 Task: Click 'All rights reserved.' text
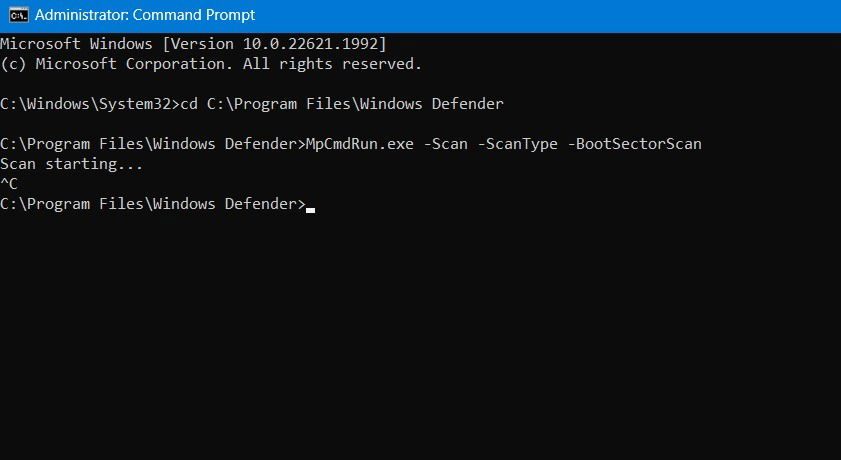coord(333,64)
